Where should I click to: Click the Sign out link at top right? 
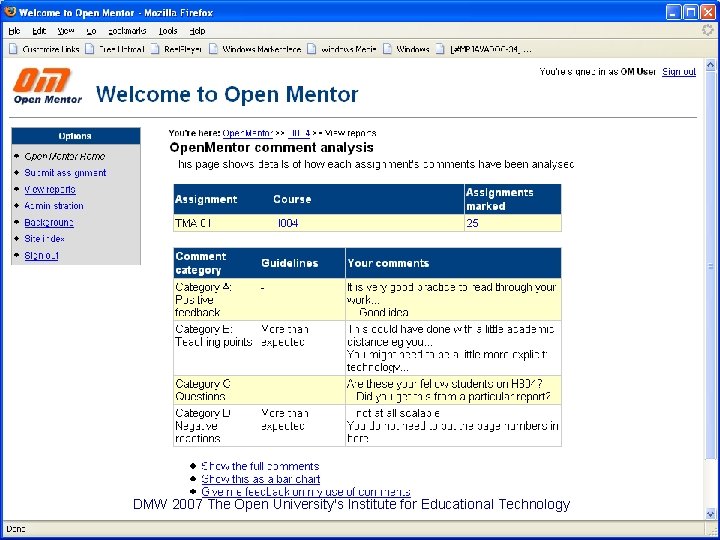tap(679, 72)
